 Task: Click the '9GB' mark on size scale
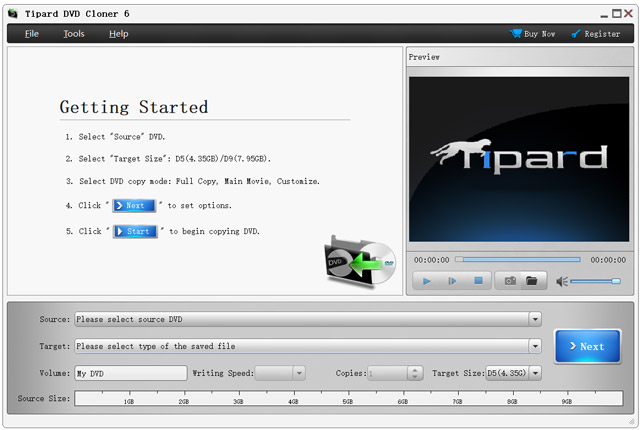(x=567, y=401)
